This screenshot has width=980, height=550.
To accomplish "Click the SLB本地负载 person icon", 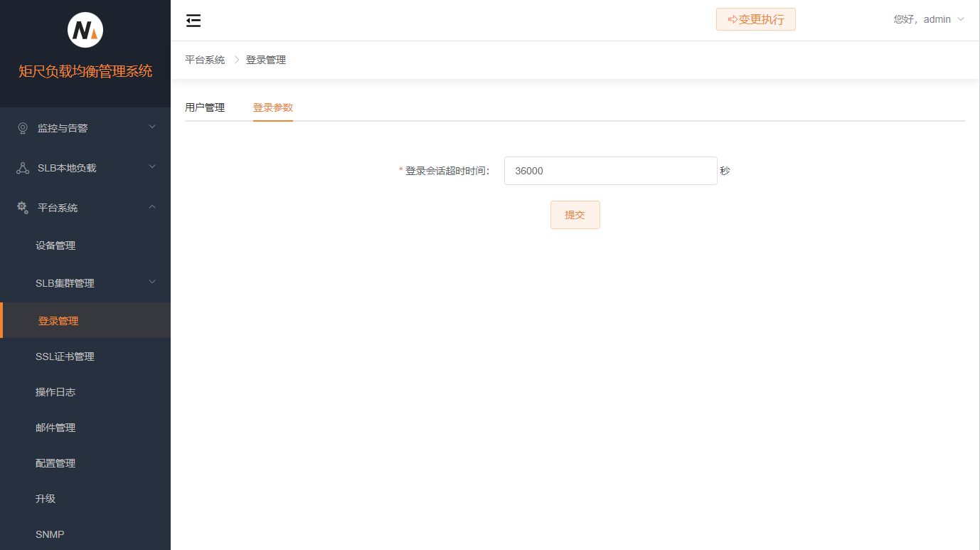I will [x=21, y=167].
